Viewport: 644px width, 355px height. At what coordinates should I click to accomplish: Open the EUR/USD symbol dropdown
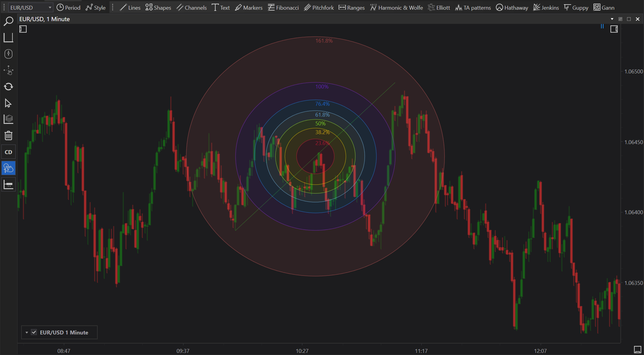coord(50,8)
